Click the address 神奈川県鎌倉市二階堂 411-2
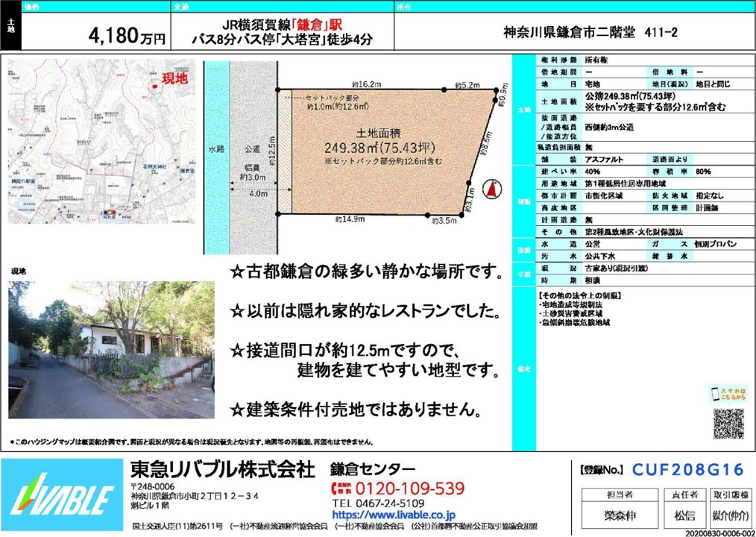The image size is (756, 537). [590, 32]
